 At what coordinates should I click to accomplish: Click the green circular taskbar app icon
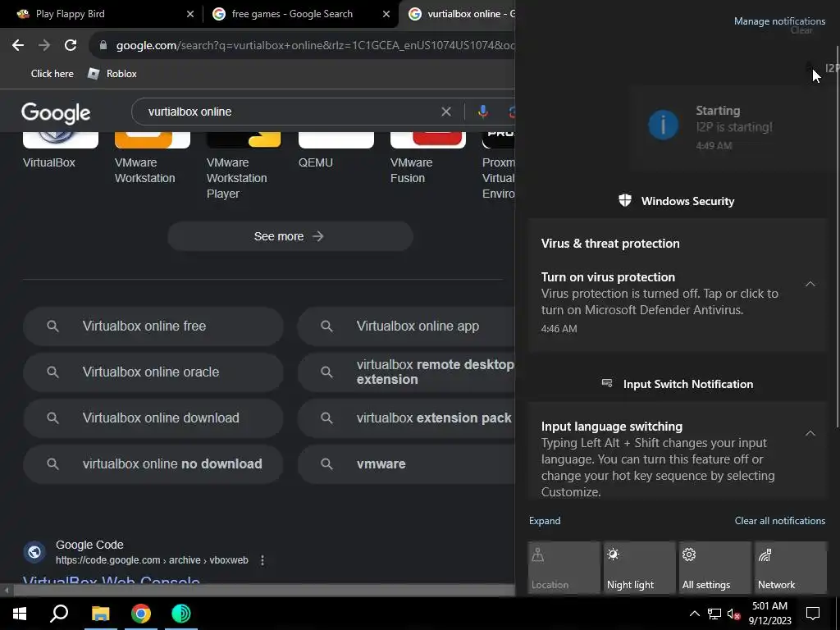point(181,614)
